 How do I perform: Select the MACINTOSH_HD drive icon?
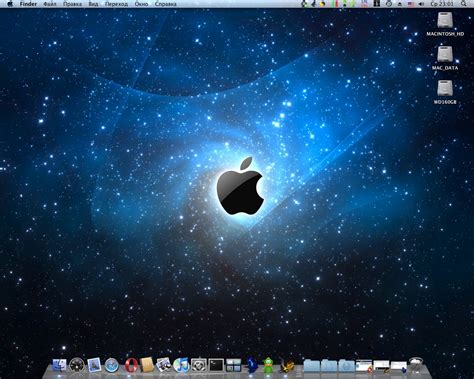pyautogui.click(x=445, y=21)
